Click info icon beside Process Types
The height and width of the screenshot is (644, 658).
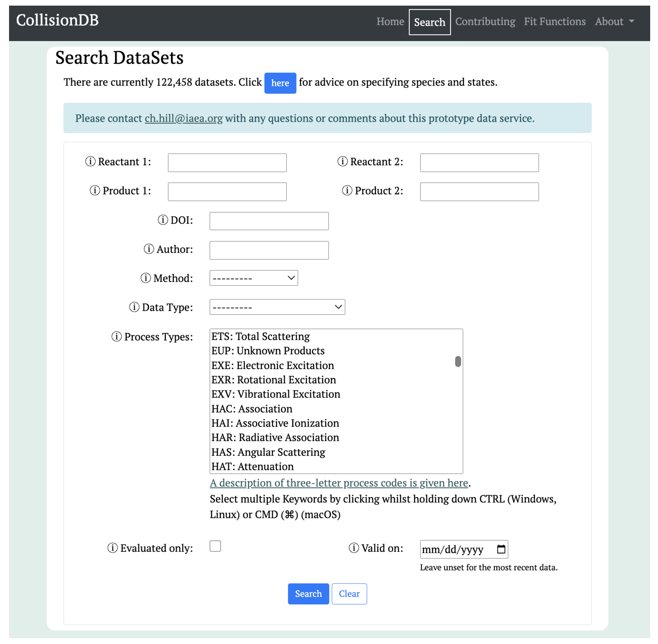(117, 337)
